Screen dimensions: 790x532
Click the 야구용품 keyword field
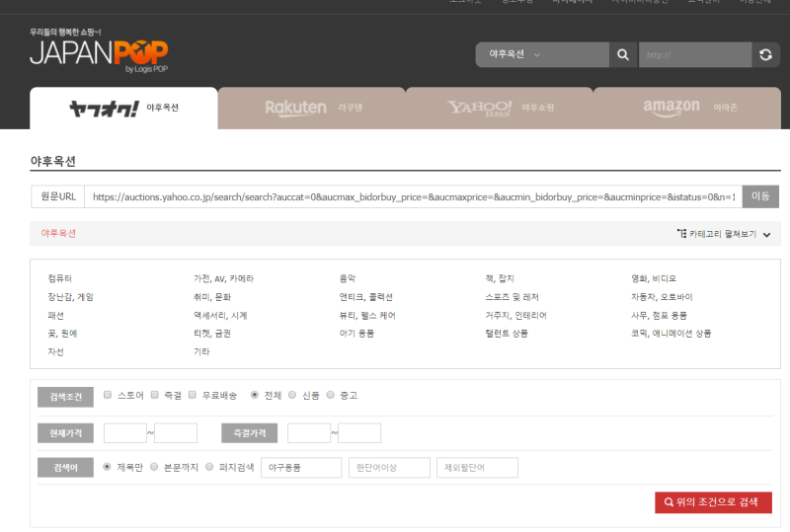(301, 468)
